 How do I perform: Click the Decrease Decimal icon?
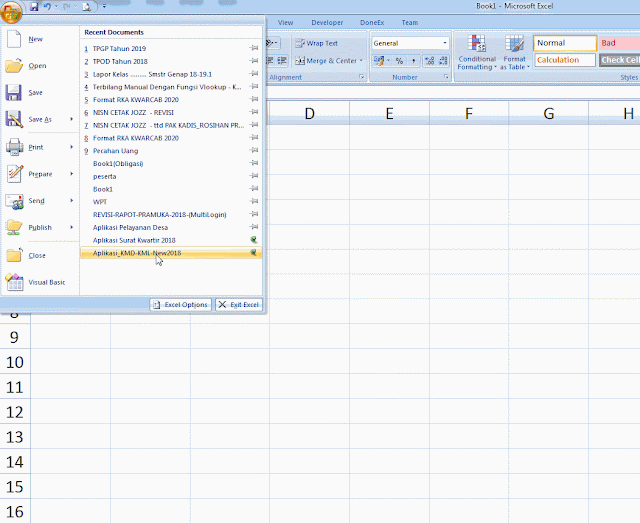pyautogui.click(x=443, y=61)
